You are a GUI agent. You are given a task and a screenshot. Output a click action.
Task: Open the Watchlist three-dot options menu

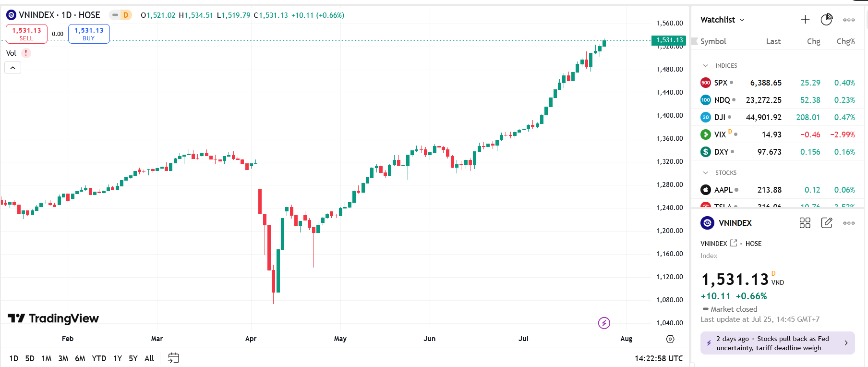(x=849, y=19)
